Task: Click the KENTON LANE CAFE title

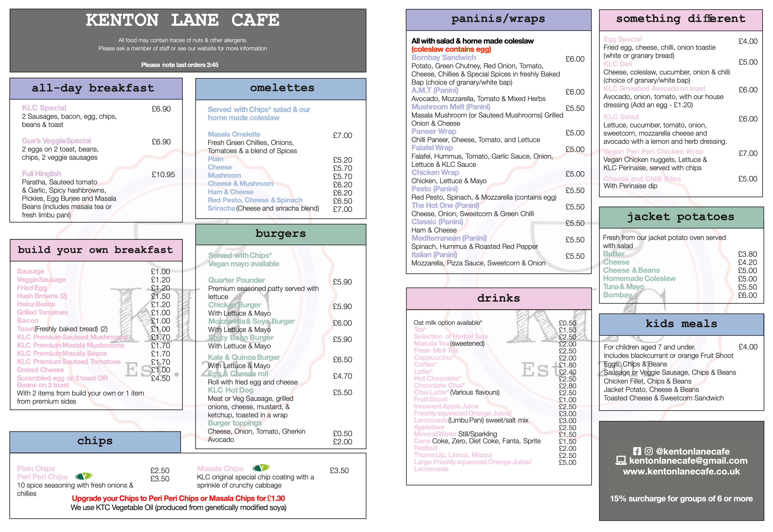Action: click(182, 20)
